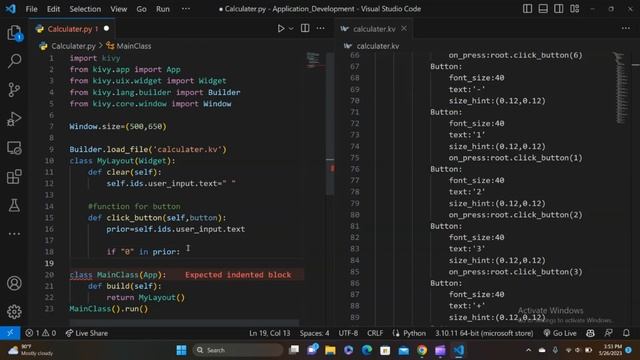
Task: Click the calculater.kv minimap
Action: pos(620,88)
